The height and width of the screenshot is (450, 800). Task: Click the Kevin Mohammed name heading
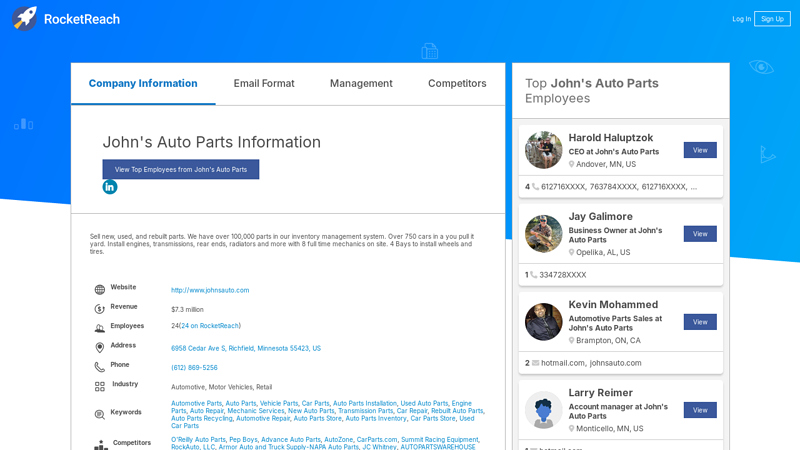coord(613,305)
